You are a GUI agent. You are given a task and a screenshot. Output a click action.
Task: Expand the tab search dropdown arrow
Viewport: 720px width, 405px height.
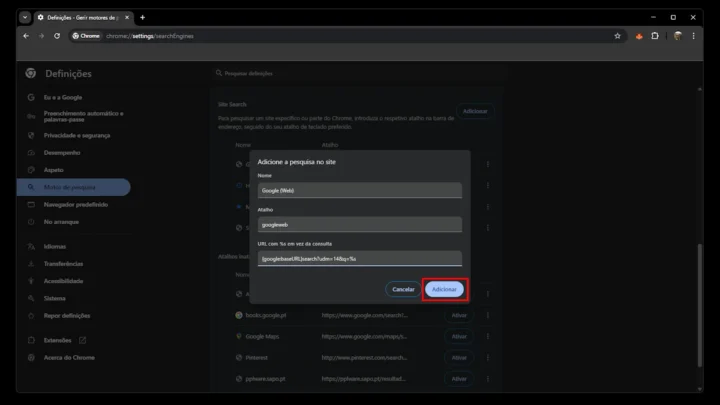(25, 17)
